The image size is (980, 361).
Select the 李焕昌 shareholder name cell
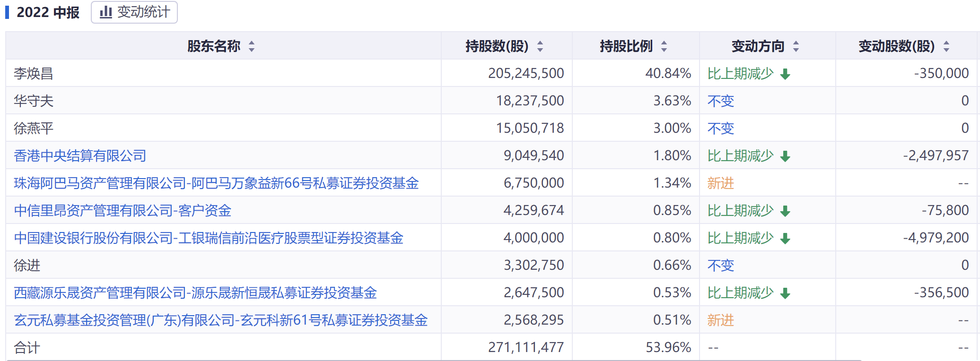tap(34, 74)
